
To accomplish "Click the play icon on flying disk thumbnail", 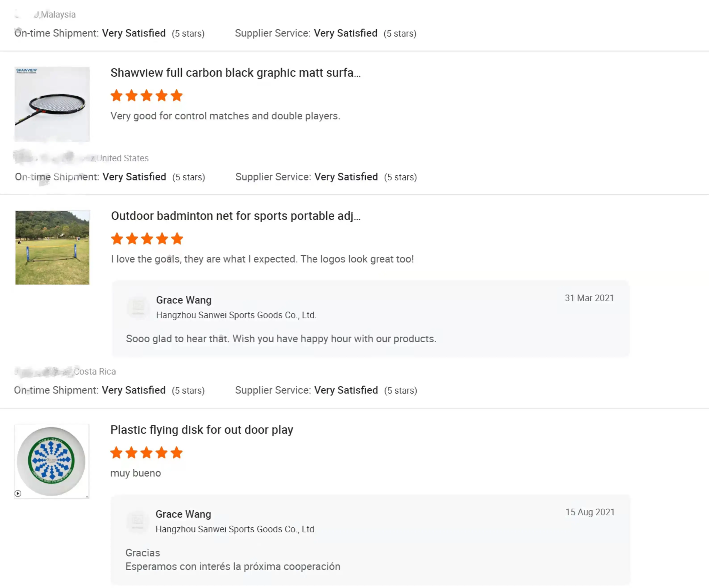I will point(18,493).
